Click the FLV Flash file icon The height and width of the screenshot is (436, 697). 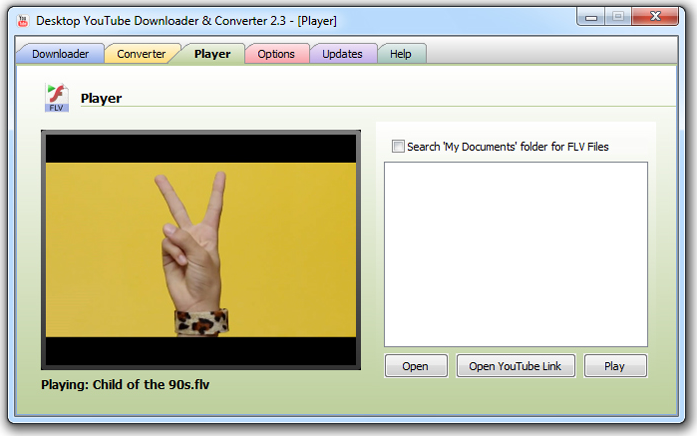[x=57, y=98]
